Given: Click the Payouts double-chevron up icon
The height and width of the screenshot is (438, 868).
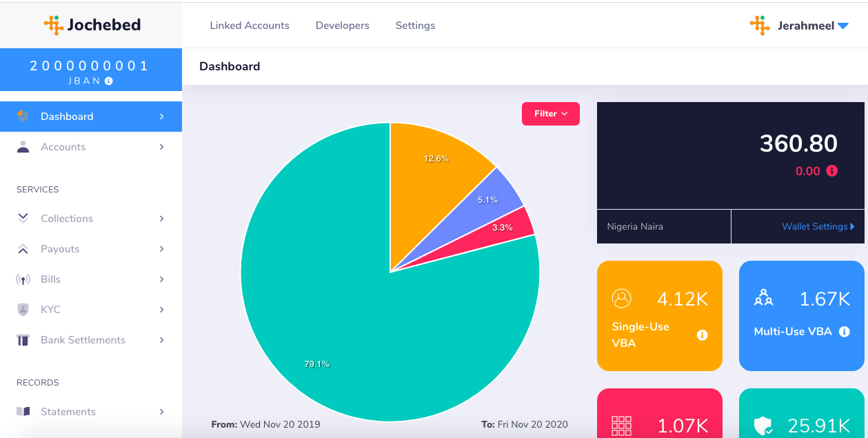Looking at the screenshot, I should 23,249.
